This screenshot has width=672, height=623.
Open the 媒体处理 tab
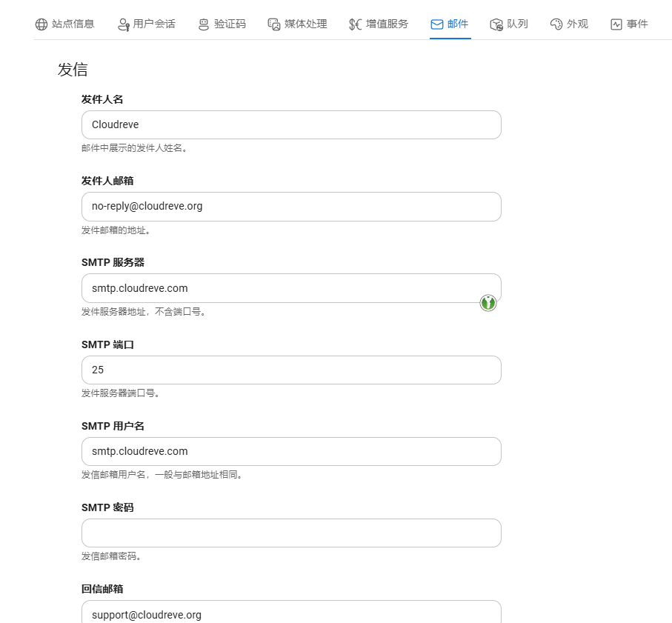tap(297, 24)
